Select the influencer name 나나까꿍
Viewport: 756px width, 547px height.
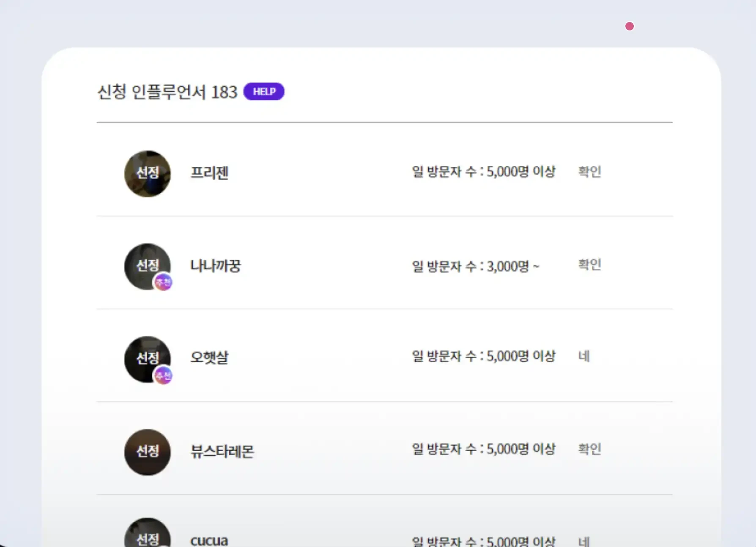click(215, 265)
